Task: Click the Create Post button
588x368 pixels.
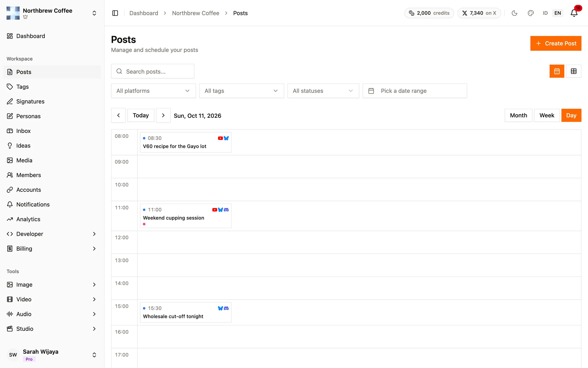Action: pyautogui.click(x=556, y=43)
